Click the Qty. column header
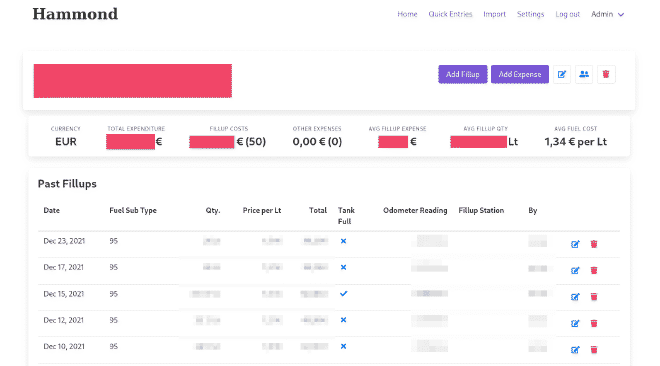Image resolution: width=660 pixels, height=366 pixels. (213, 210)
